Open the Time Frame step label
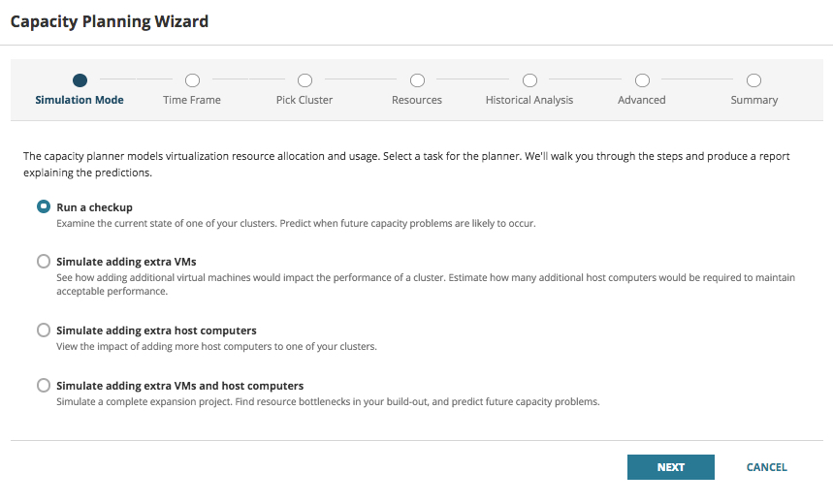Screen dimensions: 833x504 click(x=192, y=100)
